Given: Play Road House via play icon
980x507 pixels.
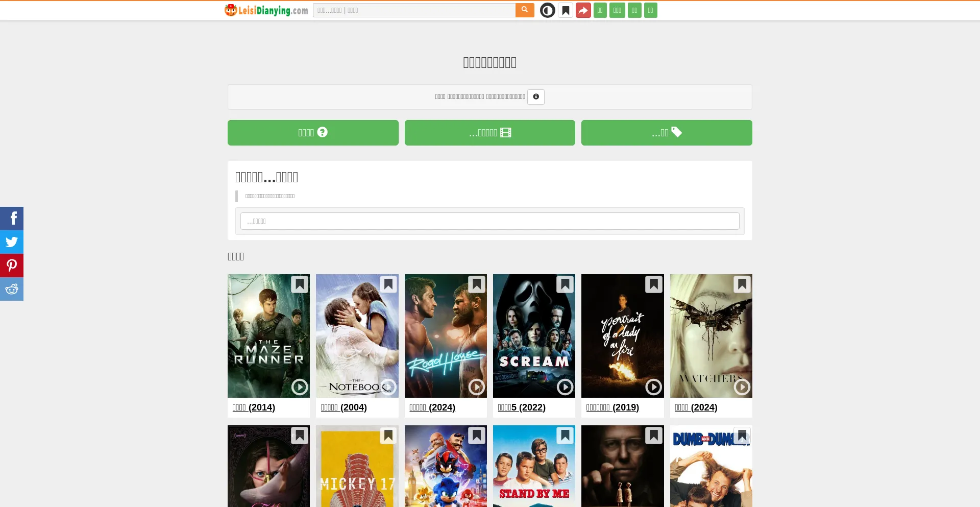Looking at the screenshot, I should 477,387.
